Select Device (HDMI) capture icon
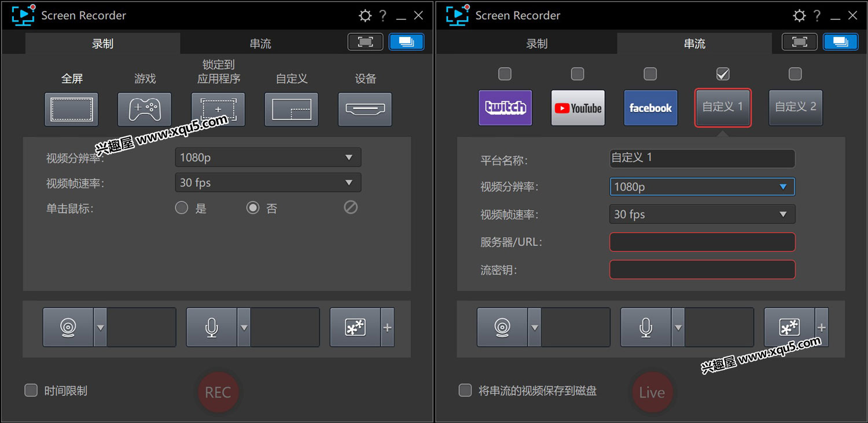This screenshot has height=423, width=868. (x=365, y=109)
